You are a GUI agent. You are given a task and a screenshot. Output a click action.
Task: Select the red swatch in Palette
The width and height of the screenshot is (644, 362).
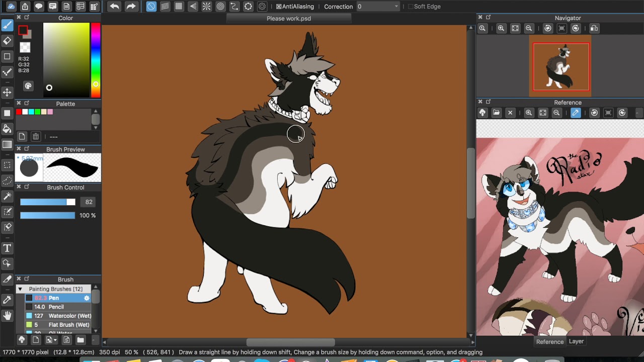click(19, 112)
